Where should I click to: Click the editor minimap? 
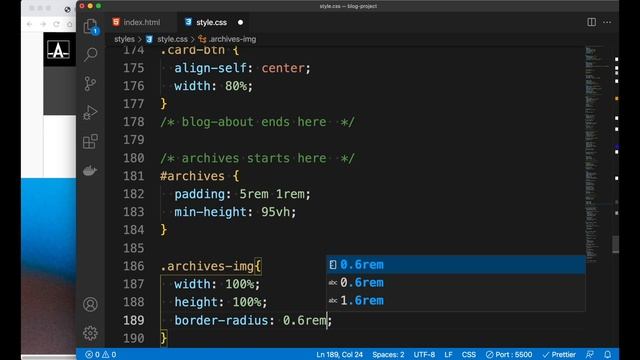pyautogui.click(x=596, y=155)
